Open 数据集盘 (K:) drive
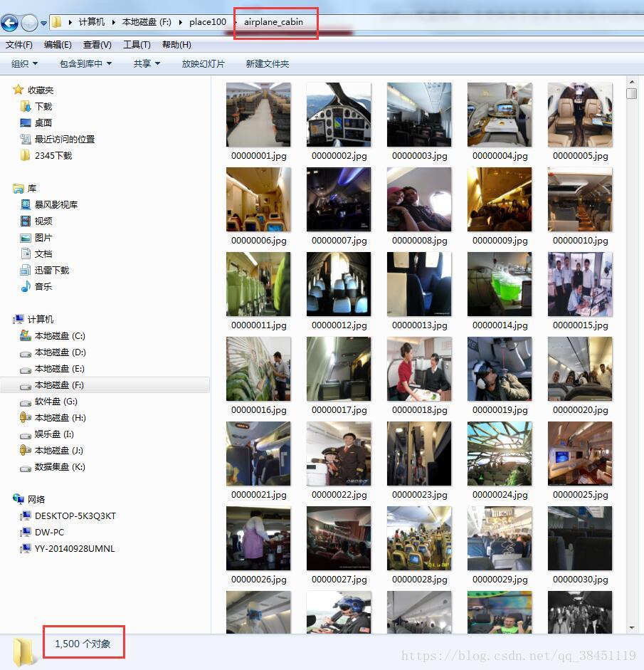 point(60,466)
